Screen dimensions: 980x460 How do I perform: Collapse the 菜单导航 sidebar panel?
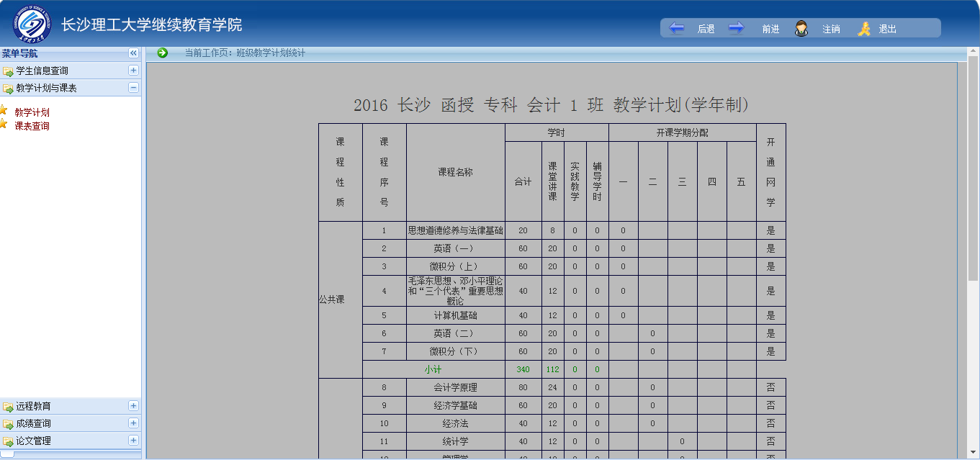pos(133,53)
